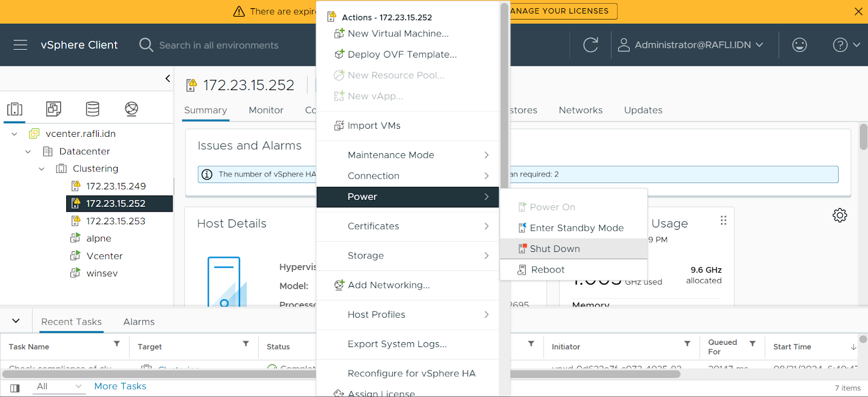Viewport: 868px width, 397px height.
Task: Click the refresh icon in header
Action: pyautogui.click(x=590, y=45)
